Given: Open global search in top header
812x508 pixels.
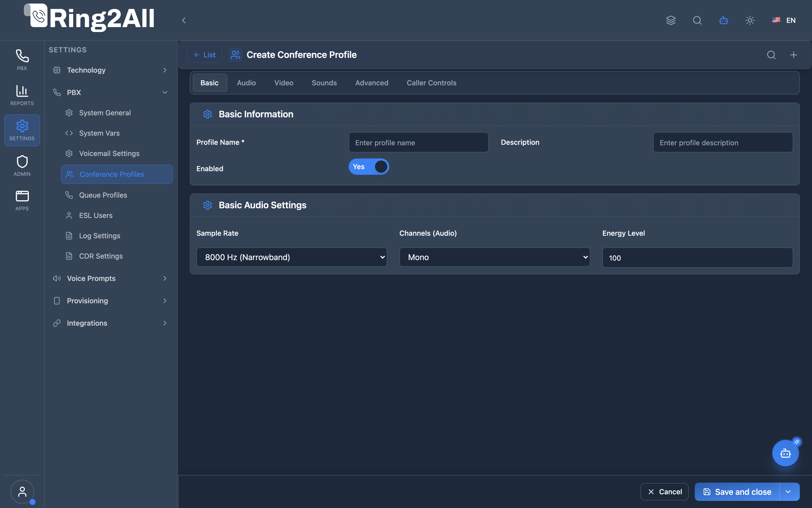Looking at the screenshot, I should [x=697, y=20].
